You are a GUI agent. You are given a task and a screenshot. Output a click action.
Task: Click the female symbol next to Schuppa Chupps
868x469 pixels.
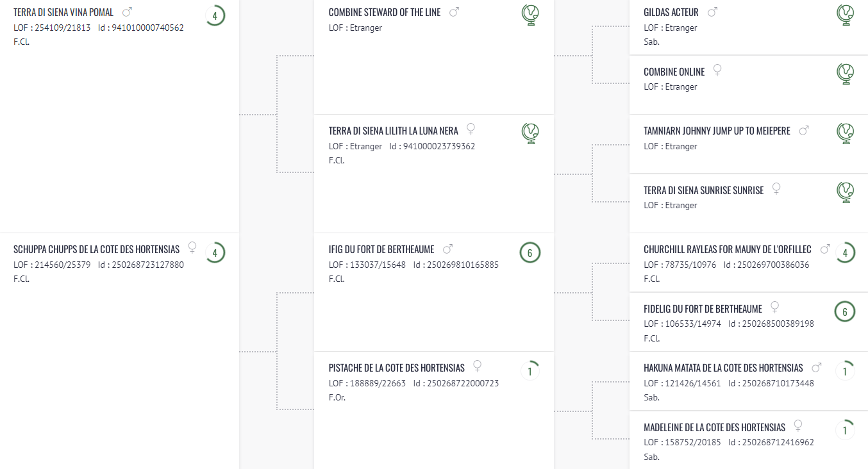(x=191, y=249)
